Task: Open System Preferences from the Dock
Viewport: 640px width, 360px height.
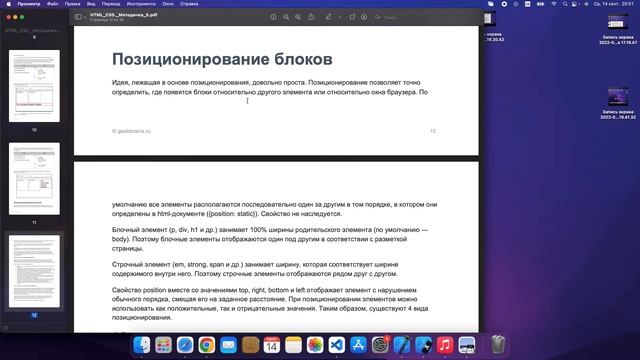Action: pos(380,345)
